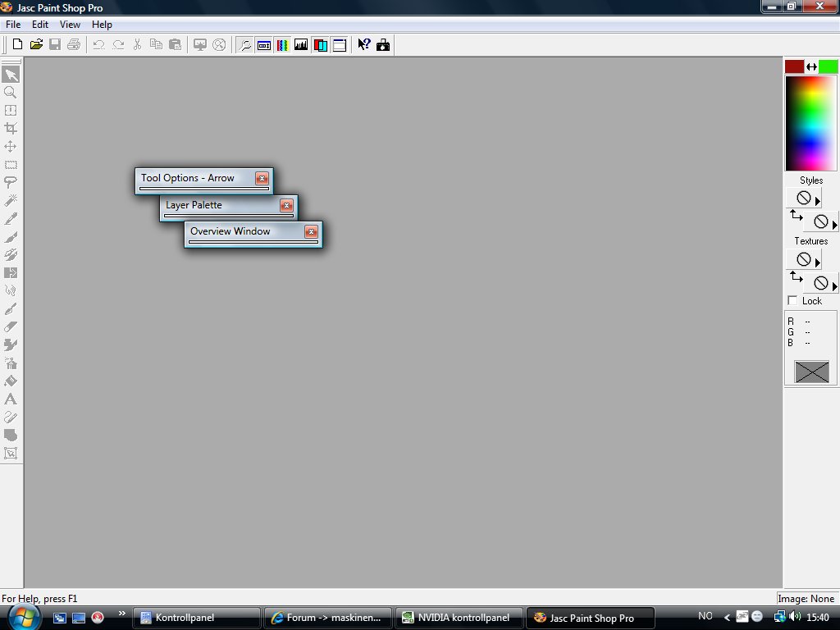Screen dimensions: 840x630
Task: Swap the Styles with the bent arrow
Action: coord(796,216)
